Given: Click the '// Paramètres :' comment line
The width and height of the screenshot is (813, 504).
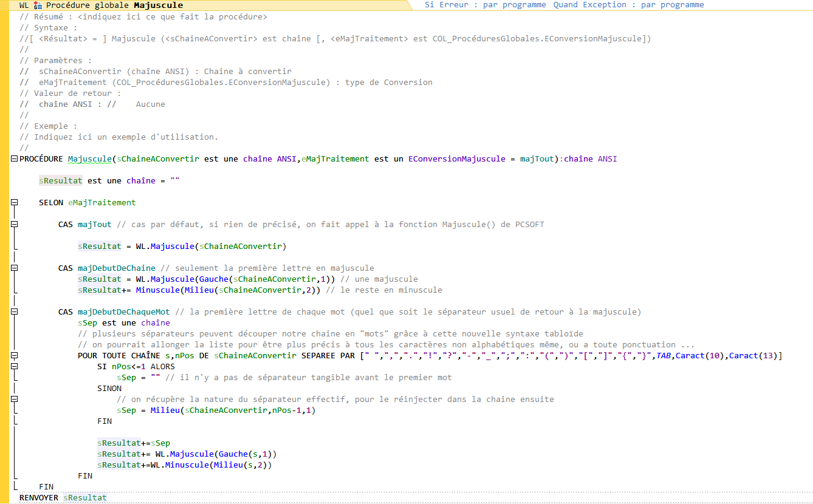Looking at the screenshot, I should pyautogui.click(x=56, y=61).
